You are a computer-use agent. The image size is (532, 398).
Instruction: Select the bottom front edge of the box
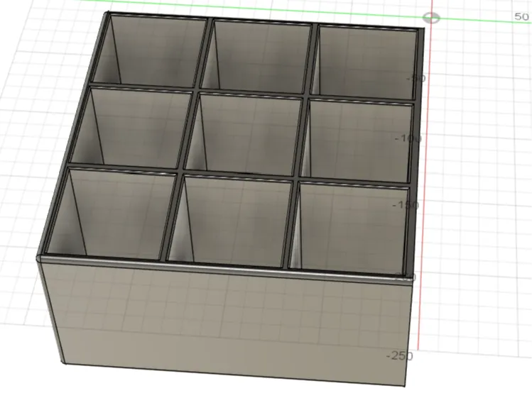pos(234,375)
